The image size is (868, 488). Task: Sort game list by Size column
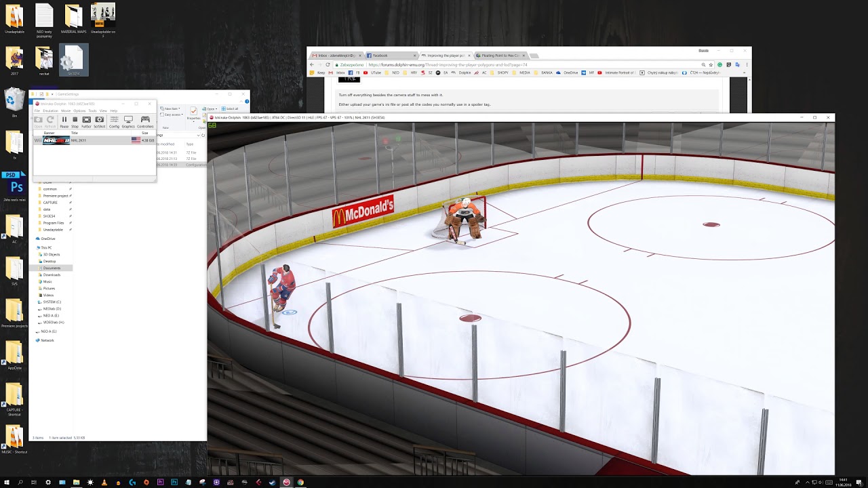pyautogui.click(x=144, y=133)
